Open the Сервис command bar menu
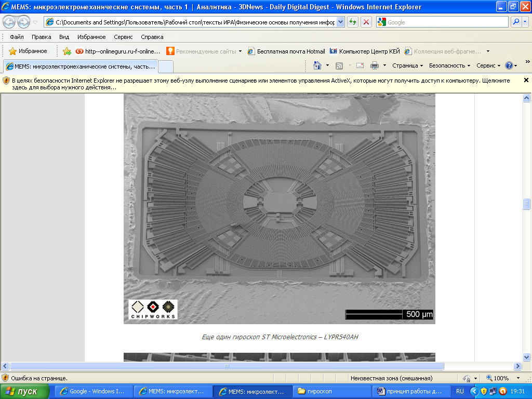Viewport: 532px width, 399px height. (488, 65)
